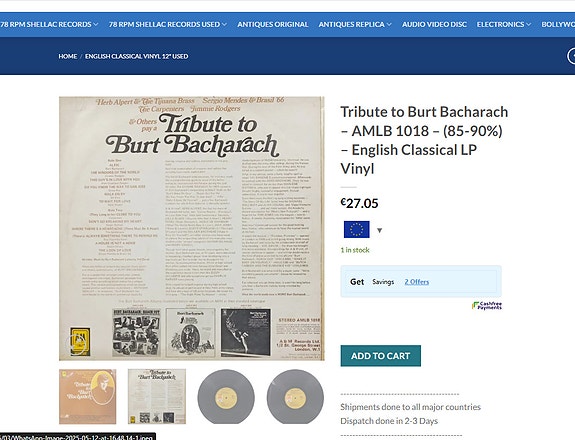Click the Add to Cart button

380,356
